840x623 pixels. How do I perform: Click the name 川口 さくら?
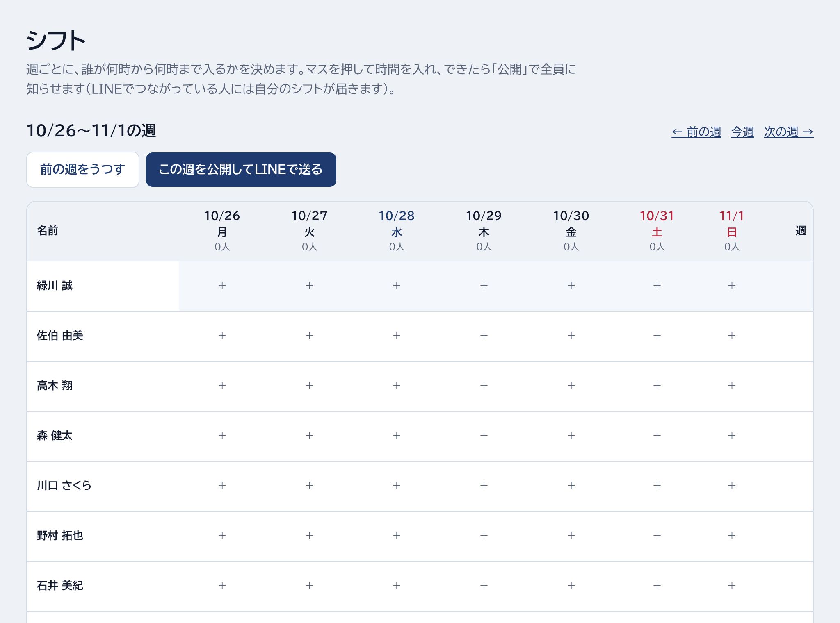point(64,486)
